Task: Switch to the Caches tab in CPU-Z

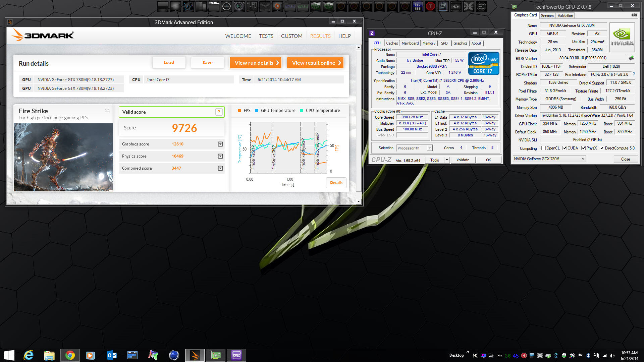Action: 392,43
